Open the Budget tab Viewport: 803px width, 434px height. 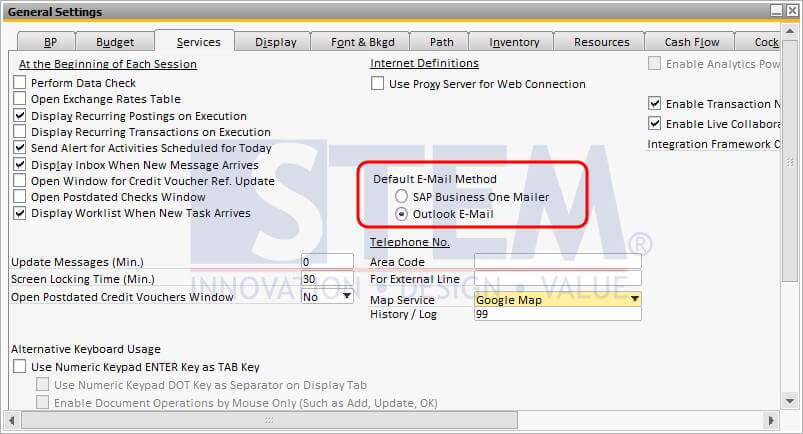pos(115,42)
